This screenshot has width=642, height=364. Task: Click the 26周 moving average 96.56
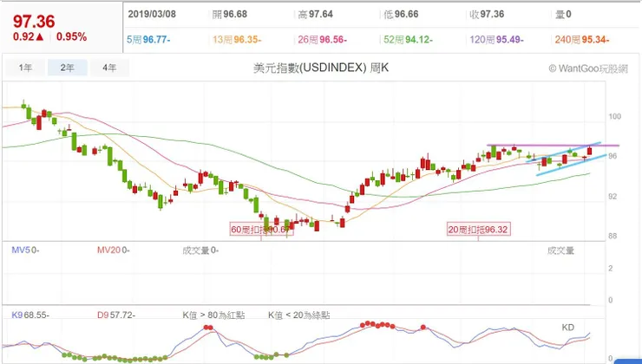pos(322,40)
